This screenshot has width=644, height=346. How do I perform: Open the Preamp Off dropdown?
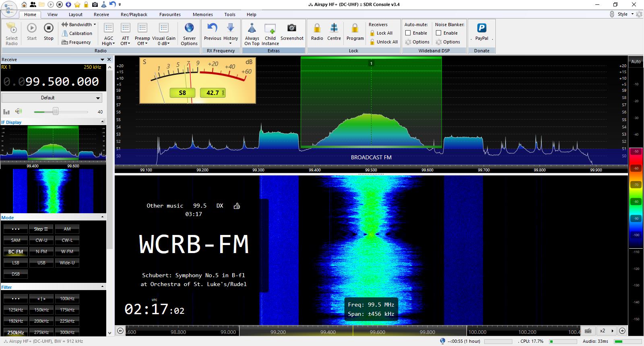pos(142,34)
